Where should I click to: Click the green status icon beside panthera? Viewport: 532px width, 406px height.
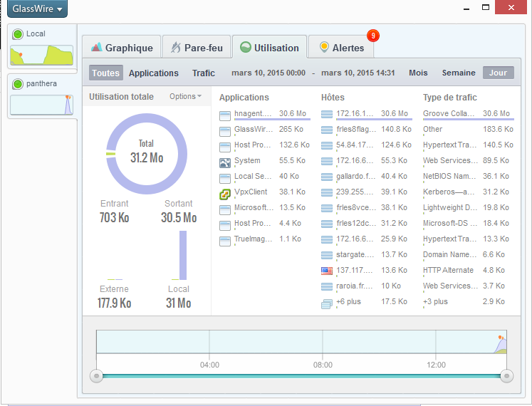coord(18,84)
